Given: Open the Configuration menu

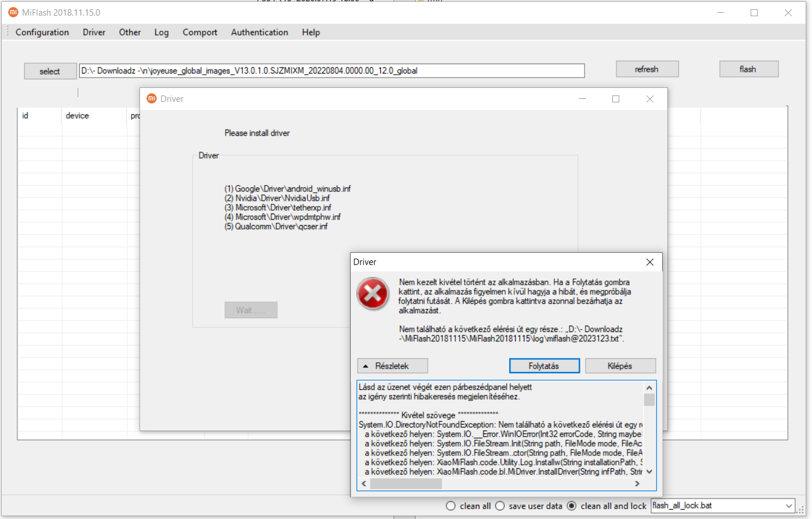Looking at the screenshot, I should 42,32.
